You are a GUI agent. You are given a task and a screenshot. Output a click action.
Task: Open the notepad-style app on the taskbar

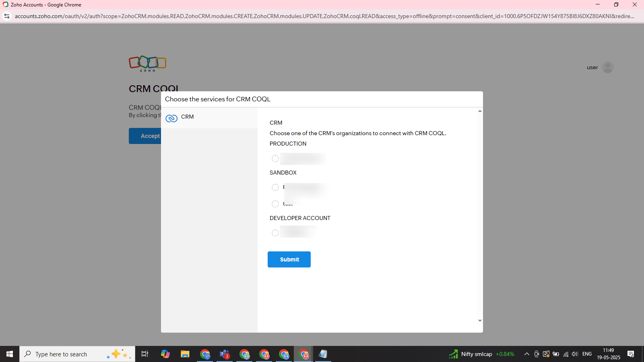[x=323, y=354]
